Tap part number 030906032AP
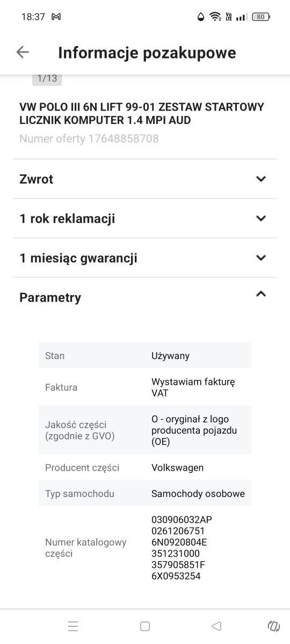290x644 pixels. coord(178,519)
